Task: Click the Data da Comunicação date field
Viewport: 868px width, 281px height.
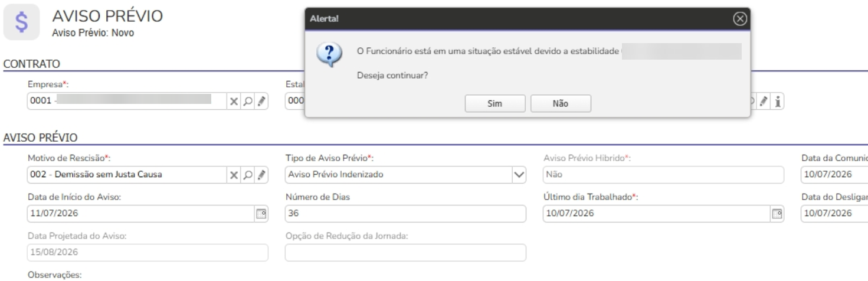Action: pyautogui.click(x=833, y=175)
